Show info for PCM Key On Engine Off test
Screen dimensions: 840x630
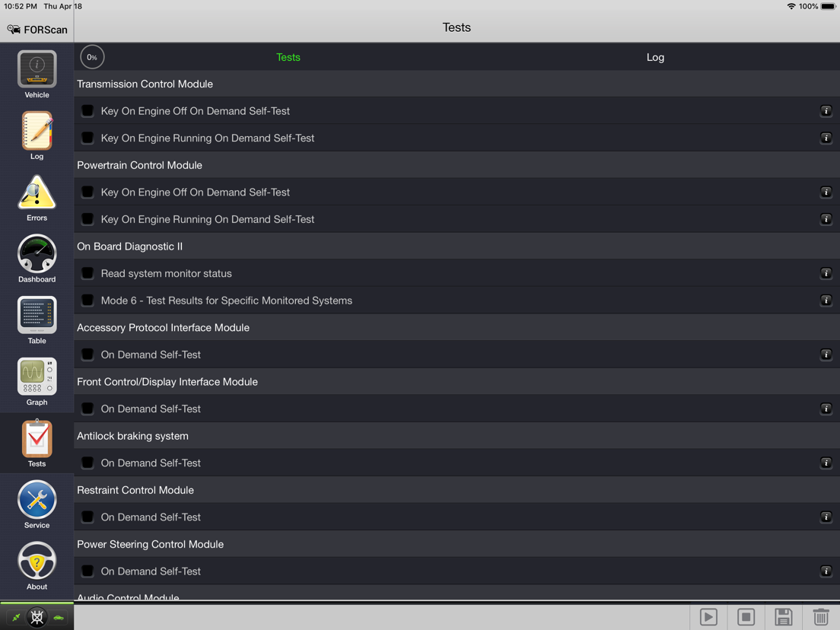click(x=826, y=192)
